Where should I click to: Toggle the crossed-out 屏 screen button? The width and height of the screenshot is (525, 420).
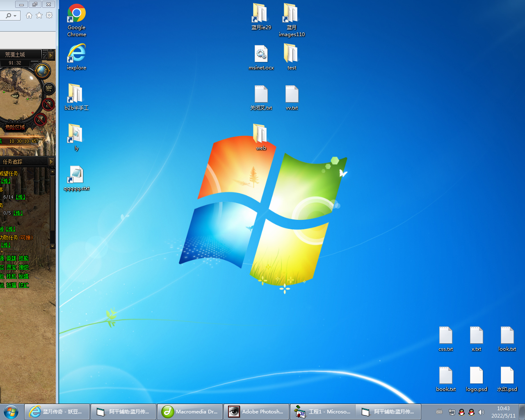(41, 119)
